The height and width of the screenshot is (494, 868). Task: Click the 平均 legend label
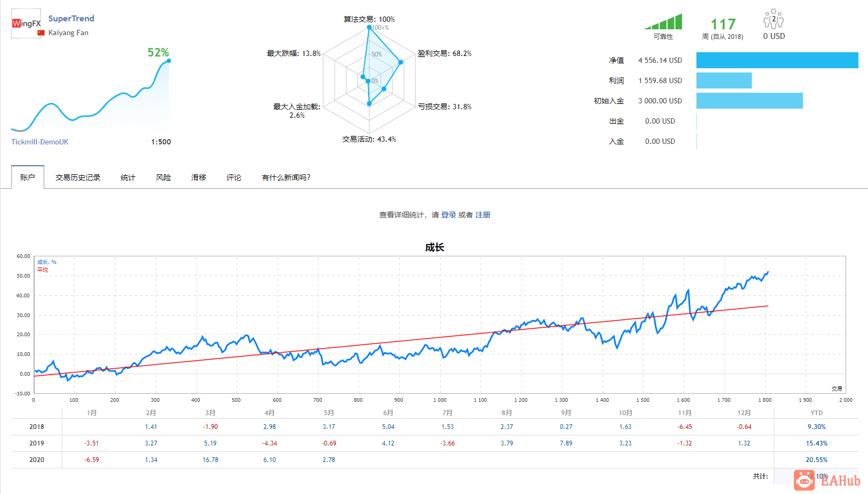43,270
